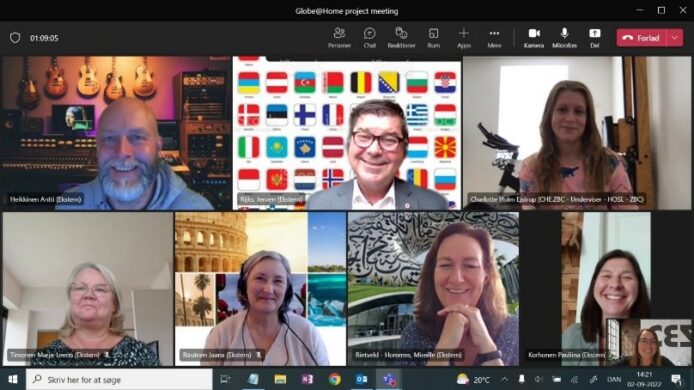Screen dimensions: 694x390
Task: Share screen with the Del button
Action: click(x=594, y=38)
